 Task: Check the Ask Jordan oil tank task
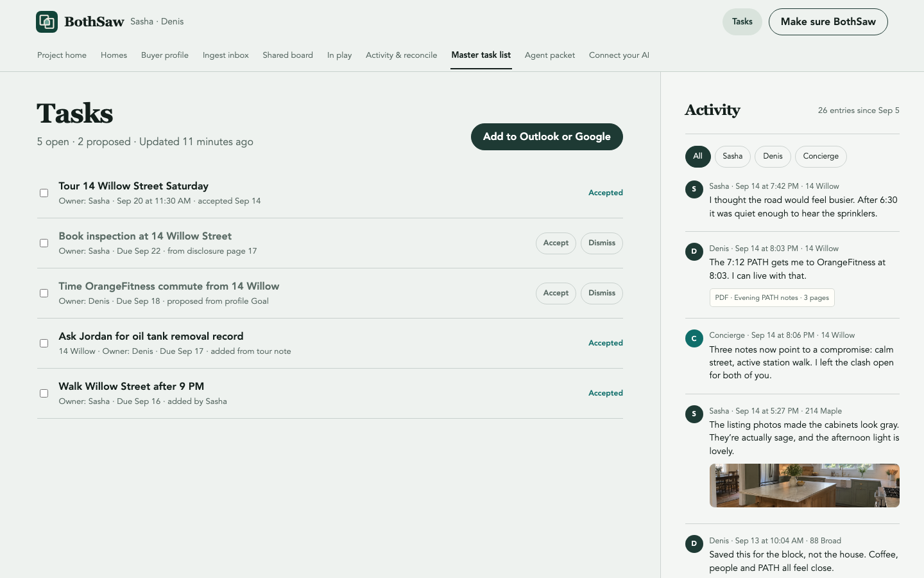click(x=44, y=343)
